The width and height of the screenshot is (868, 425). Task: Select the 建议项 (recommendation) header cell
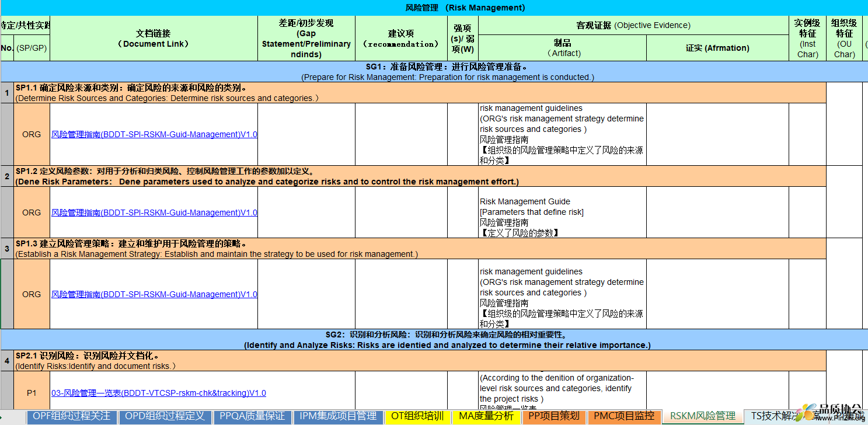[401, 39]
